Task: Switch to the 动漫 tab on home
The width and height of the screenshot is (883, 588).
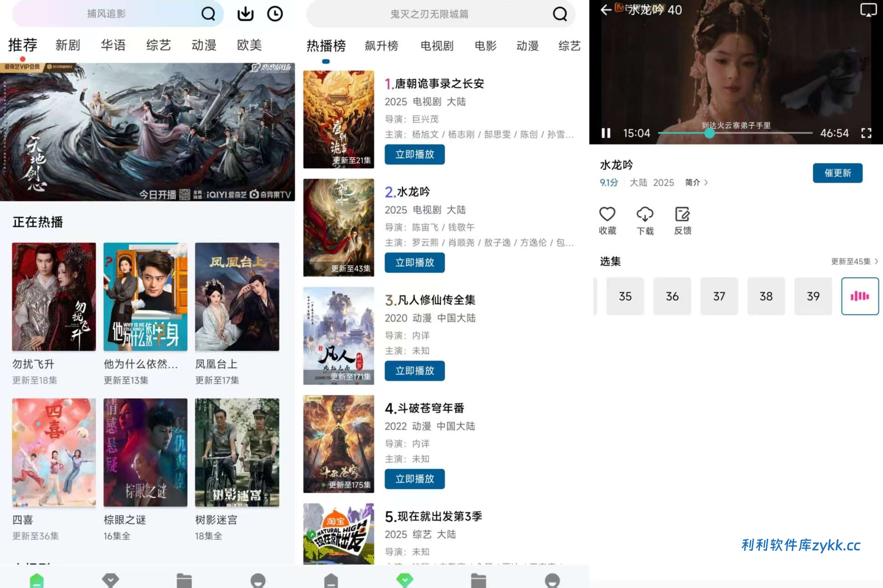Action: pyautogui.click(x=204, y=45)
